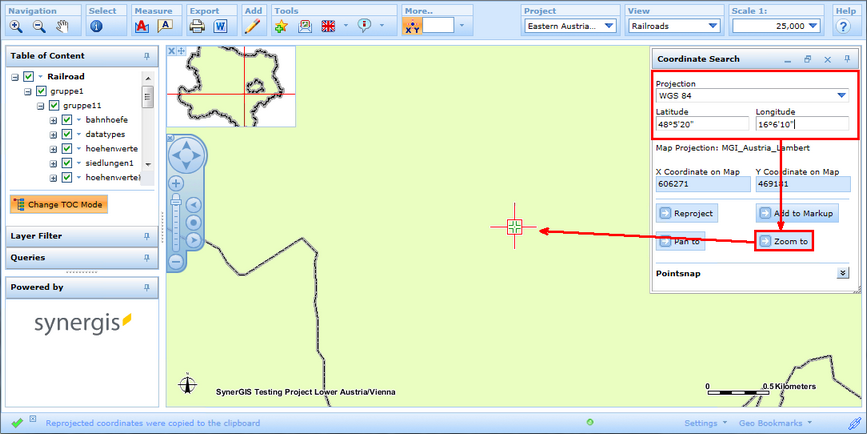Open the Scale dropdown showing 25,000
This screenshot has width=867, height=434.
776,26
